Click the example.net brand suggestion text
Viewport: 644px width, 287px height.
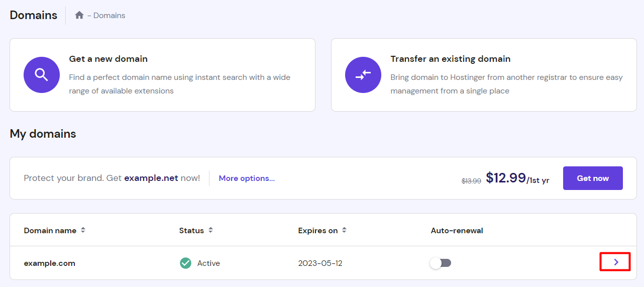[x=151, y=178]
